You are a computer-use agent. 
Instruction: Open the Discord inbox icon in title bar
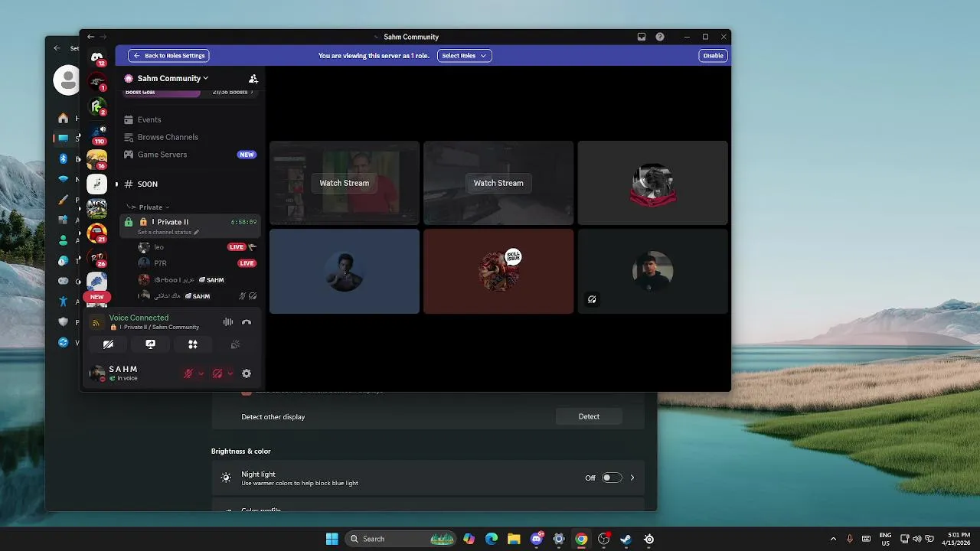click(642, 37)
